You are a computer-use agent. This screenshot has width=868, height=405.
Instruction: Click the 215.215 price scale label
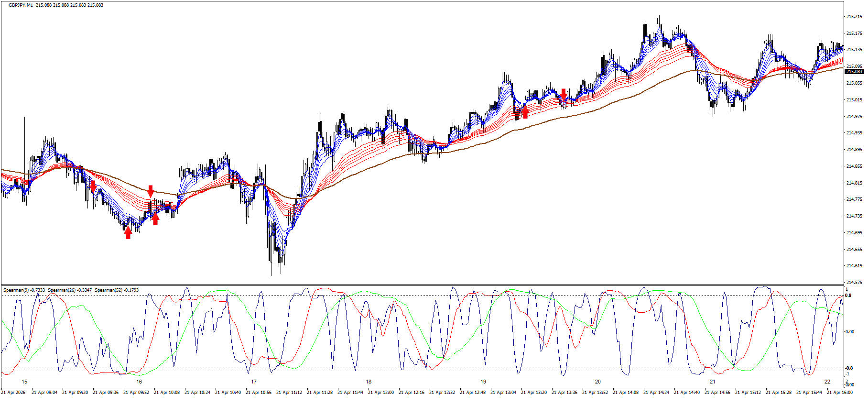pyautogui.click(x=854, y=17)
